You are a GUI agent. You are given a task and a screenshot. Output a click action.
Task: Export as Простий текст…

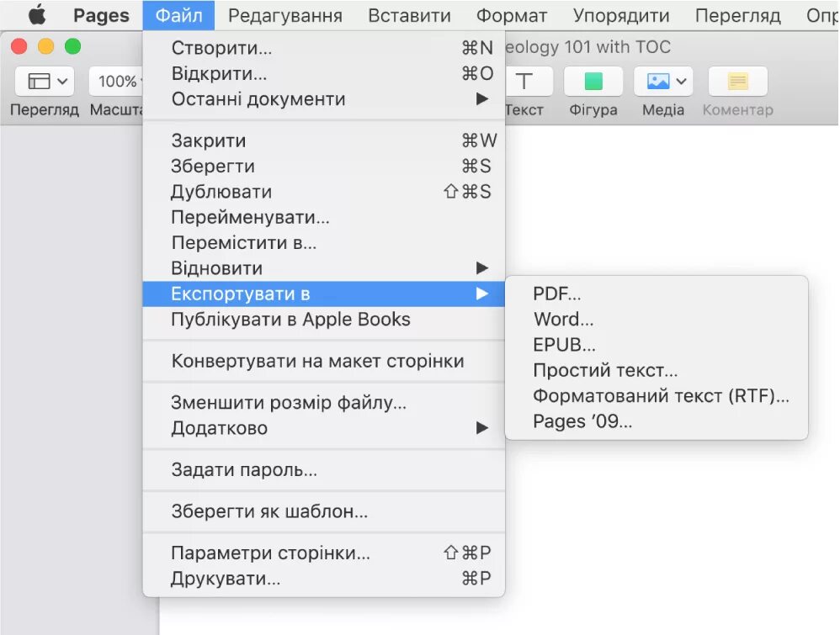pyautogui.click(x=657, y=370)
